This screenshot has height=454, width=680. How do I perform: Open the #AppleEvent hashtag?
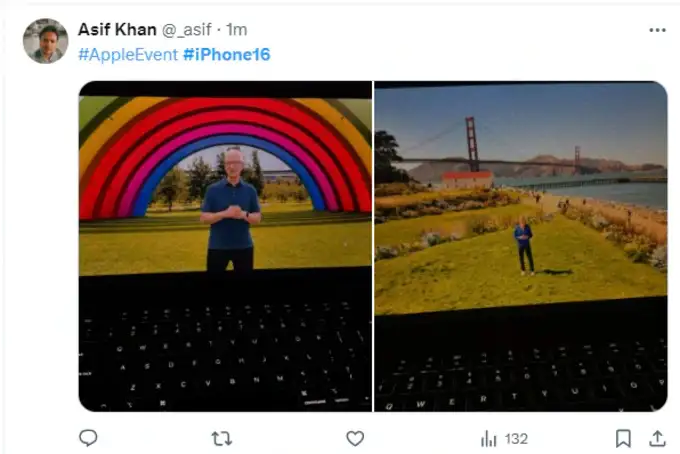[127, 54]
